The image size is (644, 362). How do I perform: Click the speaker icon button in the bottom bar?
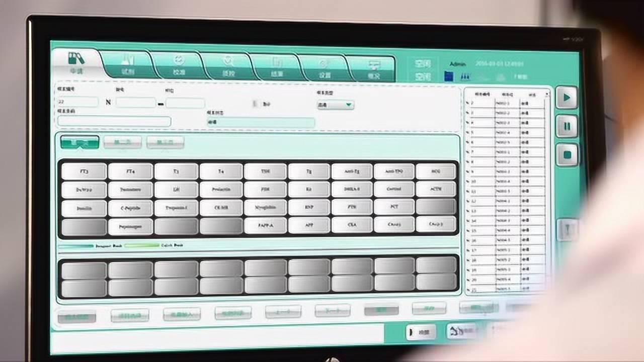pyautogui.click(x=421, y=332)
